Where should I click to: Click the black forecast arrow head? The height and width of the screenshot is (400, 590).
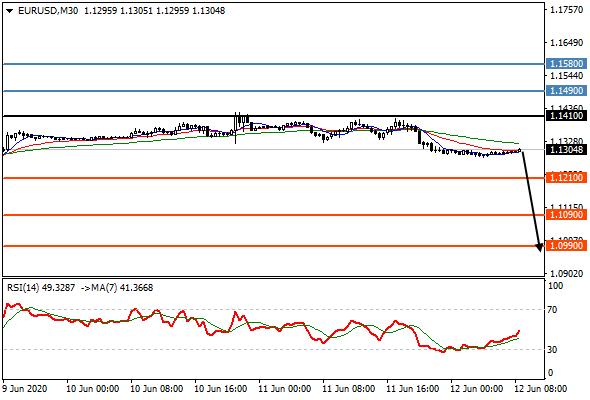point(539,247)
